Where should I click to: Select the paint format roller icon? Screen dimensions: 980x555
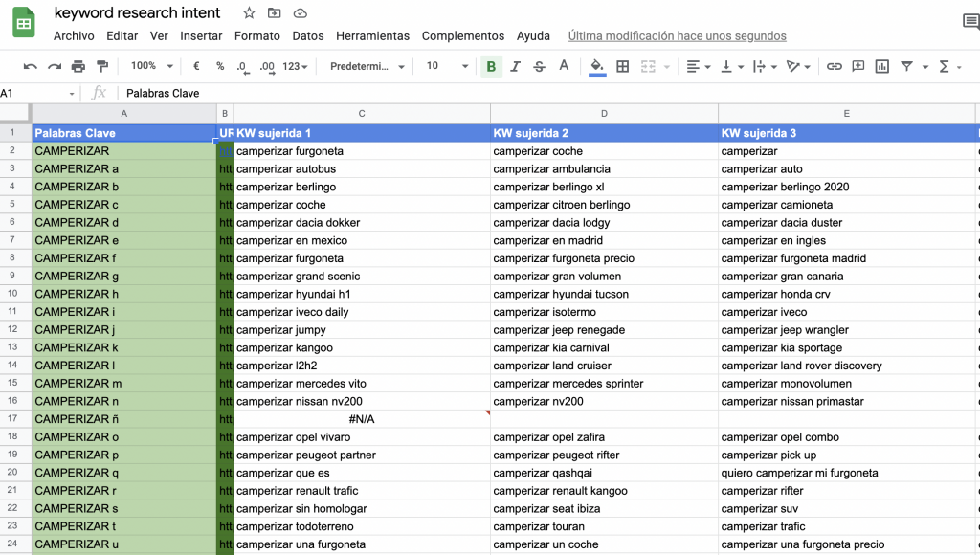(x=102, y=66)
